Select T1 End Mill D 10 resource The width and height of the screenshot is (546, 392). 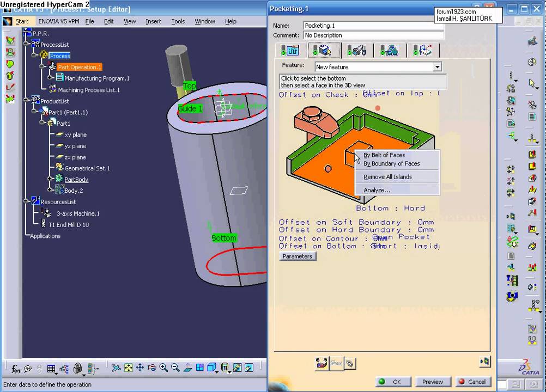[x=69, y=225]
